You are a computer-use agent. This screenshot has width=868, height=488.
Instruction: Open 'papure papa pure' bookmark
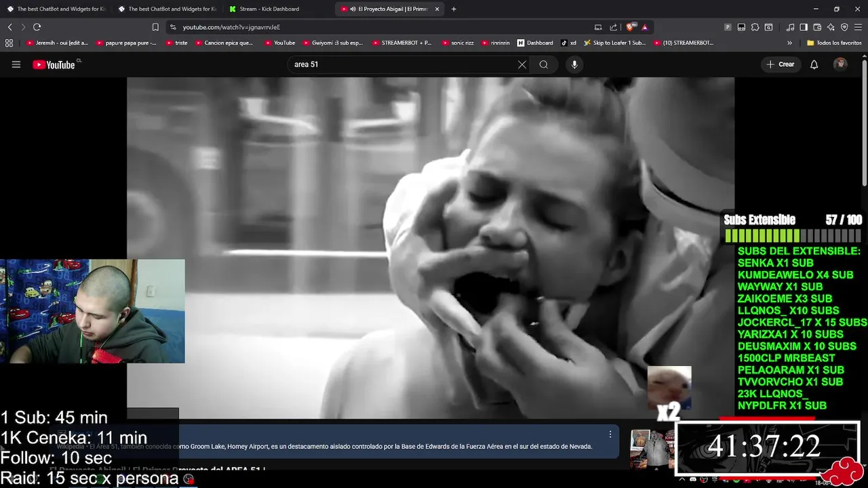(126, 43)
